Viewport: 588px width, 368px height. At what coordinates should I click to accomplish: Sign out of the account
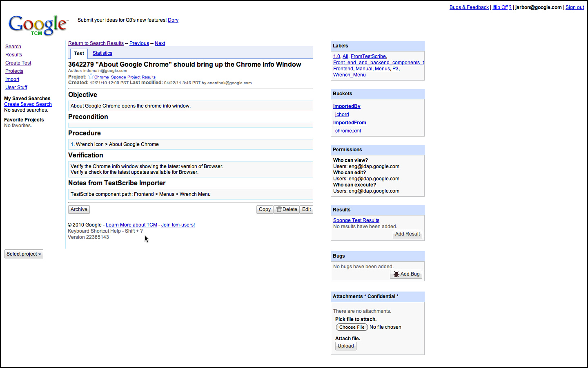coord(575,7)
